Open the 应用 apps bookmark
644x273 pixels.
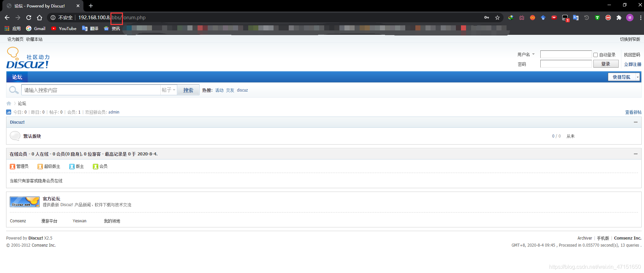tap(12, 28)
